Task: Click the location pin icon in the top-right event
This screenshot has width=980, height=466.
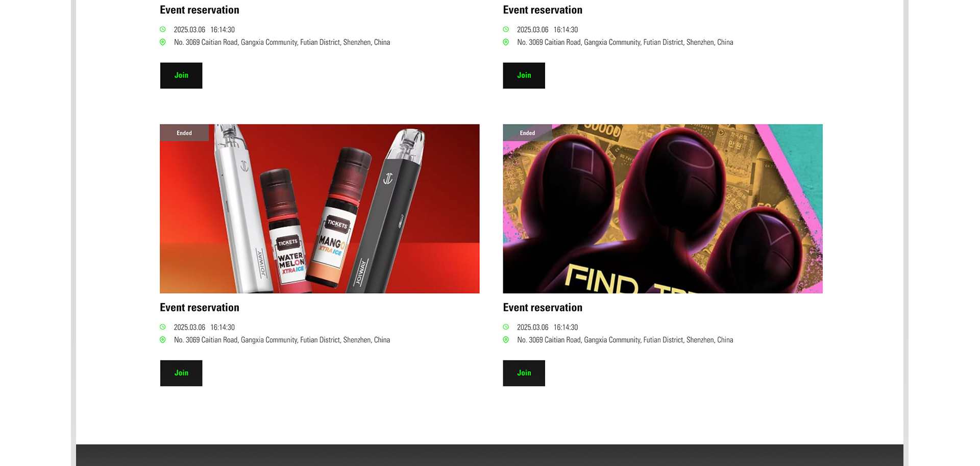Action: click(x=506, y=42)
